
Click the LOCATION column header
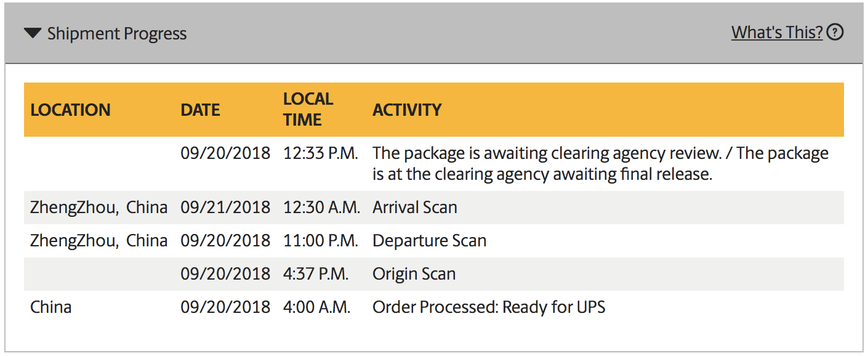click(70, 110)
